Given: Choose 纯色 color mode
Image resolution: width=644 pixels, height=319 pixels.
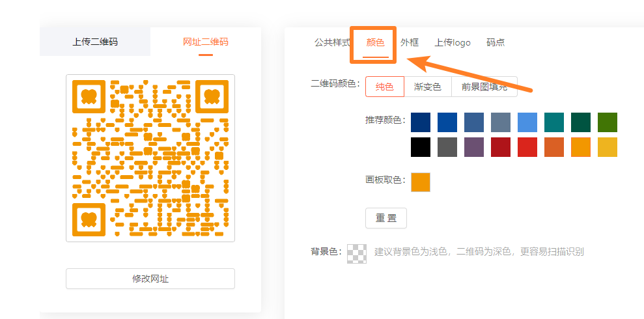Looking at the screenshot, I should coord(385,87).
